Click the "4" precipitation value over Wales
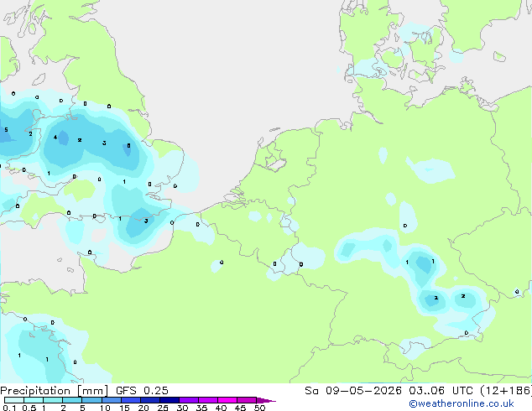The image size is (532, 411). pyautogui.click(x=55, y=138)
